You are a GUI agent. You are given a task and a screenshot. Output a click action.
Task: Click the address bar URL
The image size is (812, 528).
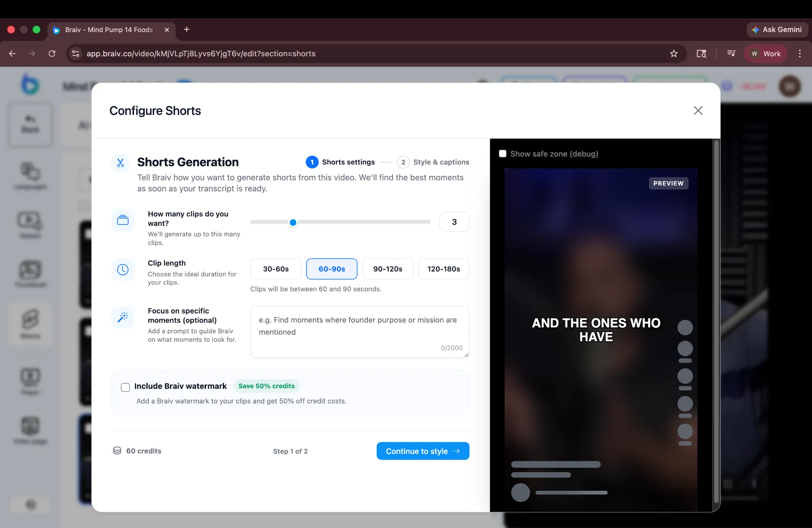(201, 54)
